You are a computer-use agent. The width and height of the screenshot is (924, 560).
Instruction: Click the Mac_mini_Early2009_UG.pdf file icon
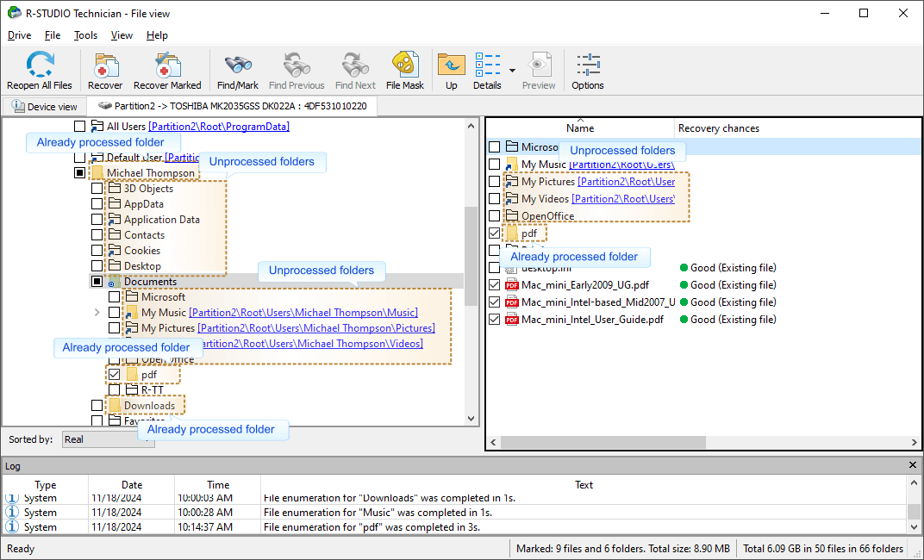pos(511,285)
